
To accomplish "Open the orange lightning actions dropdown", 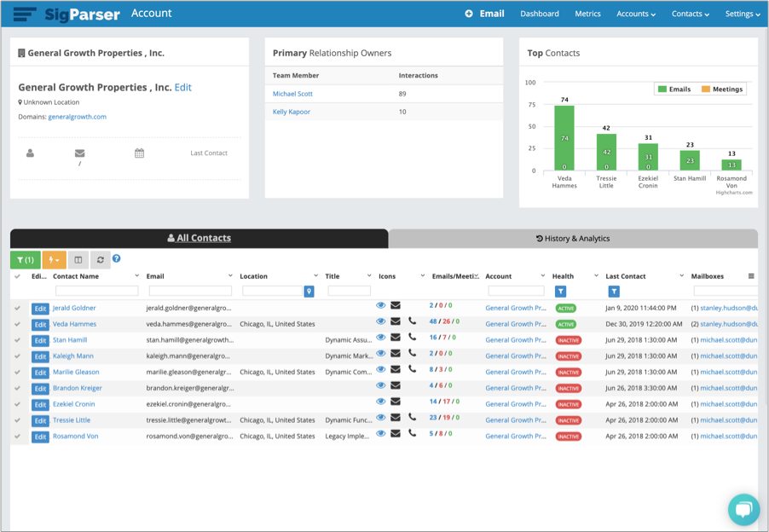I will (54, 260).
